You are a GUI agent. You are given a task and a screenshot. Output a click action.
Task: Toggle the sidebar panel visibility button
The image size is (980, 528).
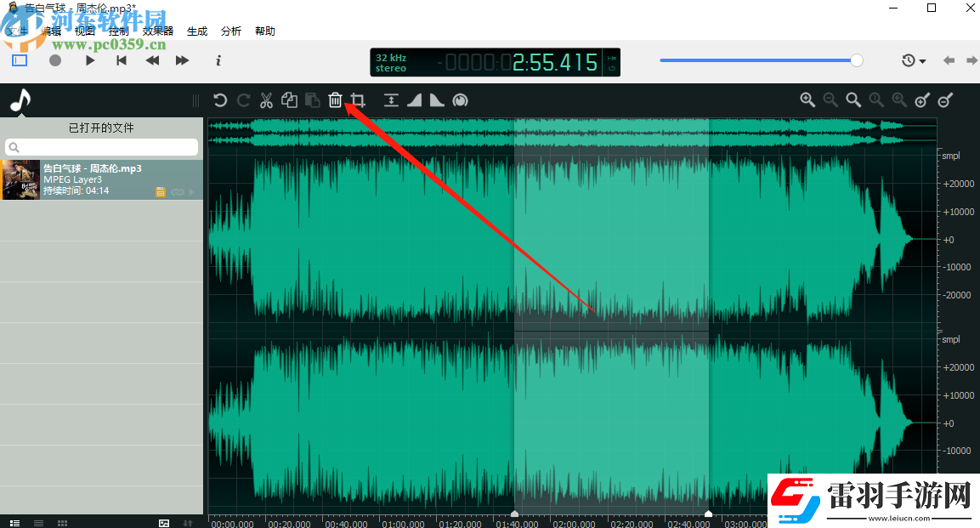point(20,60)
